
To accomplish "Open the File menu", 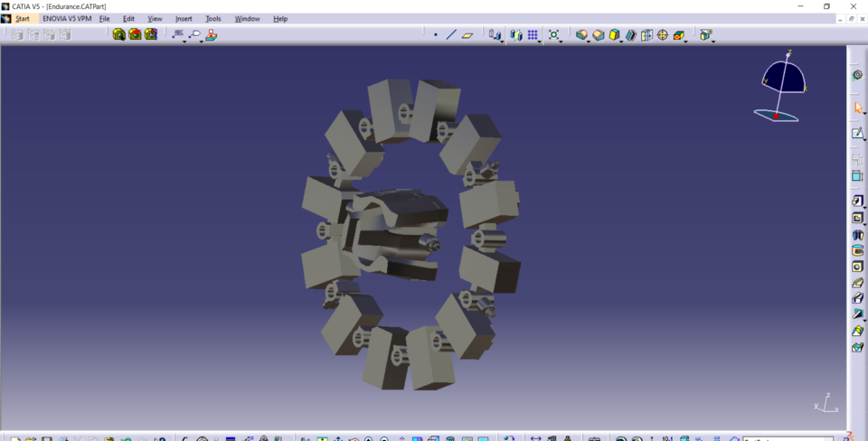I will [x=105, y=19].
